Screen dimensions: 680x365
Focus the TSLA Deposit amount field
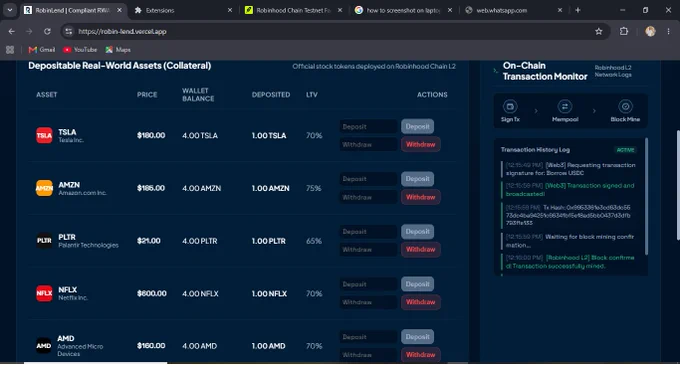click(368, 127)
